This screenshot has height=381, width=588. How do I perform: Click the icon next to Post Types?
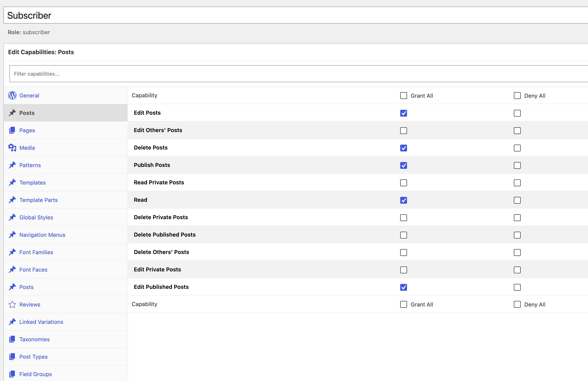pyautogui.click(x=12, y=357)
